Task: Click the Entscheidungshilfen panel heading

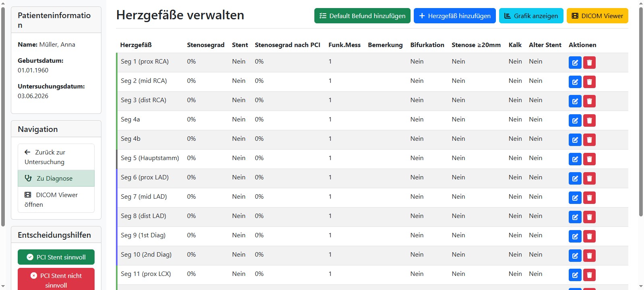Action: point(54,235)
